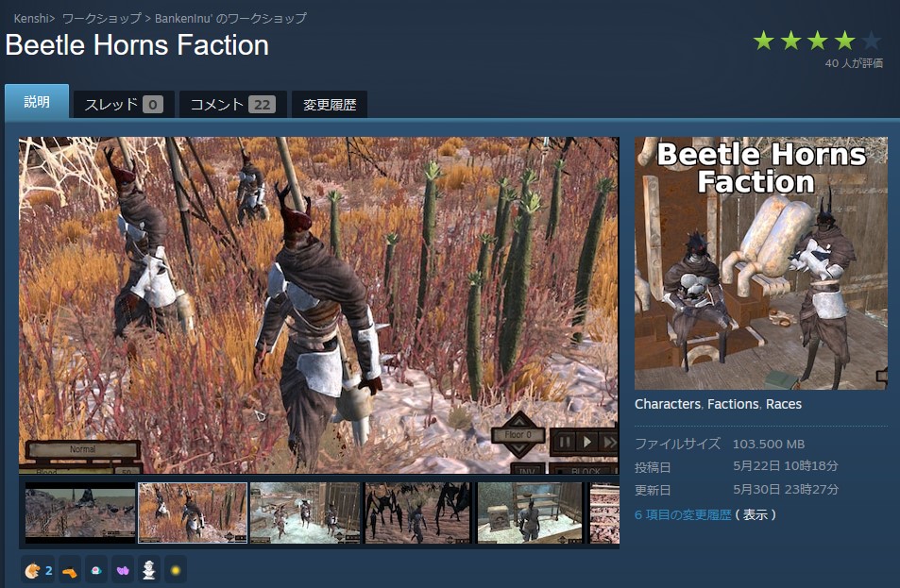Select the first desert landscape thumbnail
900x588 pixels.
click(80, 512)
